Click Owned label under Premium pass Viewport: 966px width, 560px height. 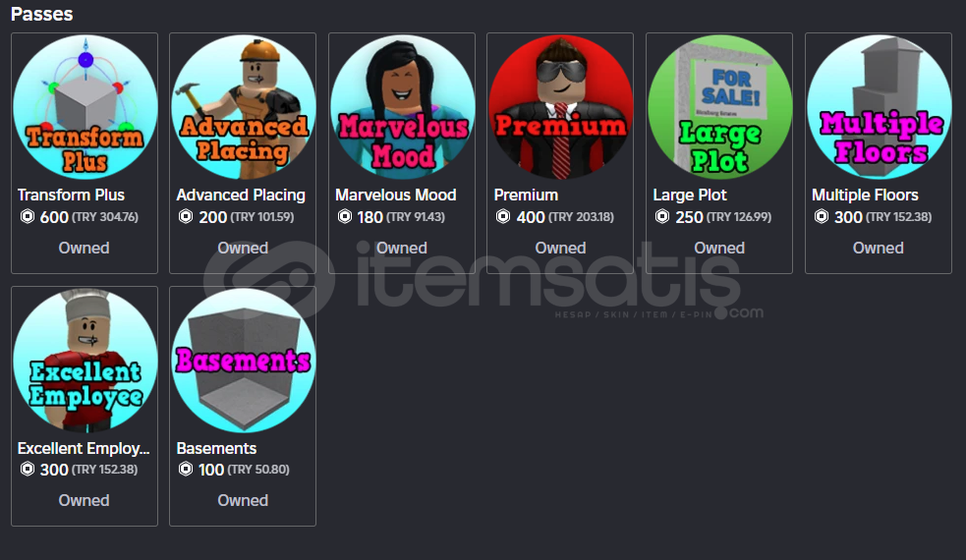(x=560, y=248)
